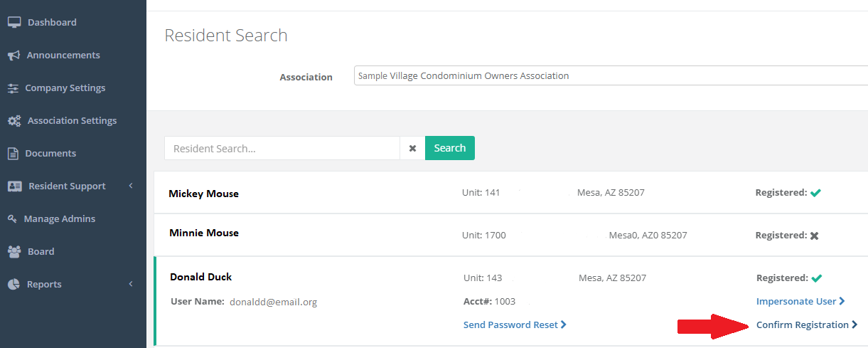
Task: Focus the Resident Search text field
Action: click(282, 148)
